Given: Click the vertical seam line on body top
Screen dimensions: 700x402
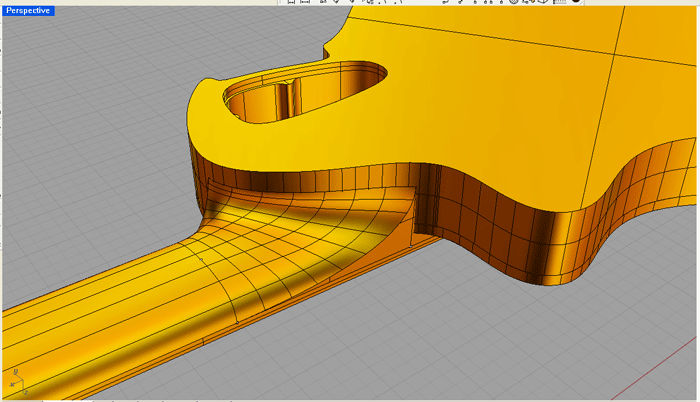Looking at the screenshot, I should pos(604,107).
